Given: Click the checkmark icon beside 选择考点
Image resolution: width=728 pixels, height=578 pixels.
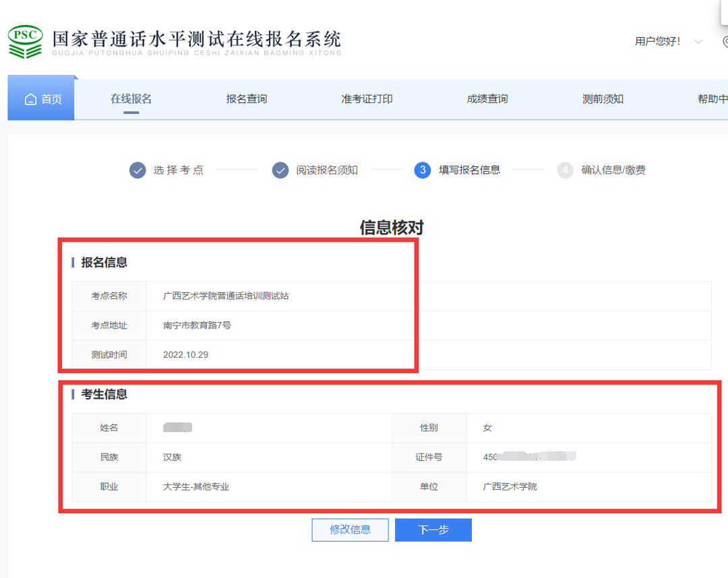Looking at the screenshot, I should pos(138,170).
